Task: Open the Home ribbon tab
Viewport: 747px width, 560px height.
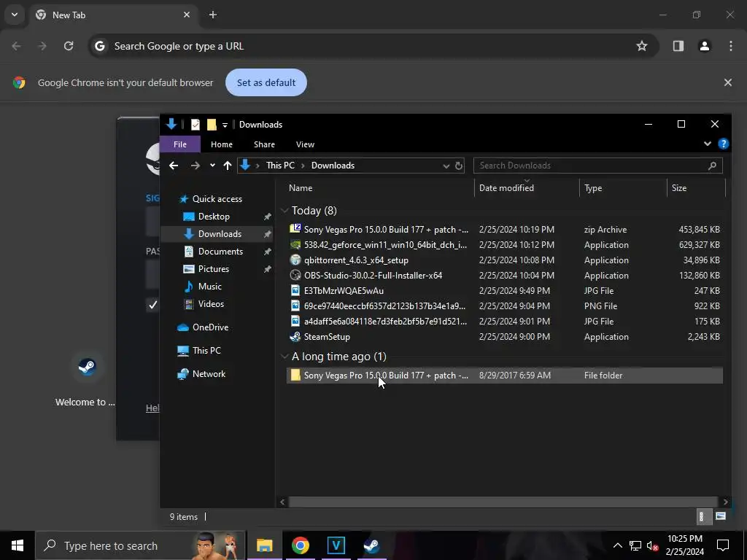Action: click(222, 144)
